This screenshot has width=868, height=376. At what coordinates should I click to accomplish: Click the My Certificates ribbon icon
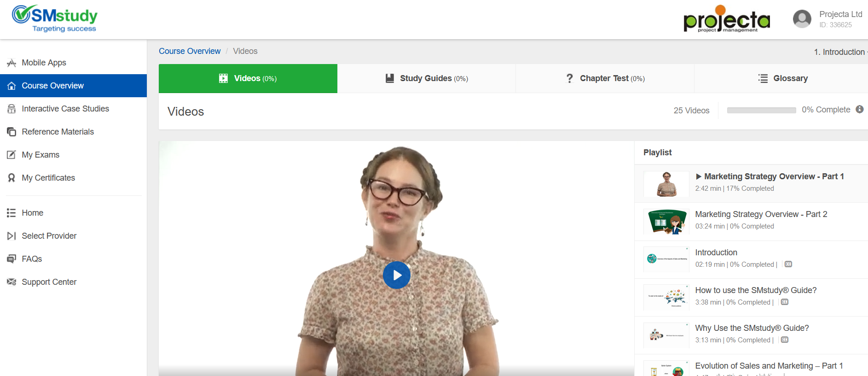[x=12, y=178]
